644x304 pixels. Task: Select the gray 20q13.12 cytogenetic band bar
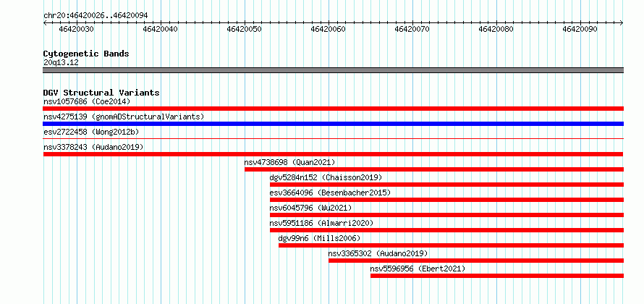coord(333,70)
